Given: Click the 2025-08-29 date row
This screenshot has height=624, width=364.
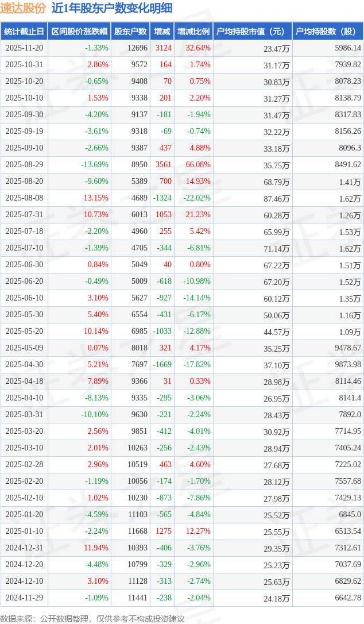Looking at the screenshot, I should [24, 165].
